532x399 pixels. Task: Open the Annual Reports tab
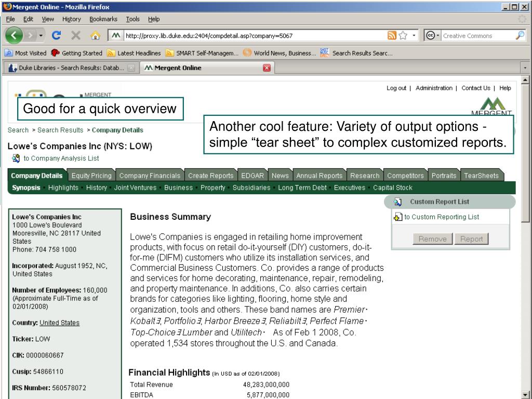[320, 176]
